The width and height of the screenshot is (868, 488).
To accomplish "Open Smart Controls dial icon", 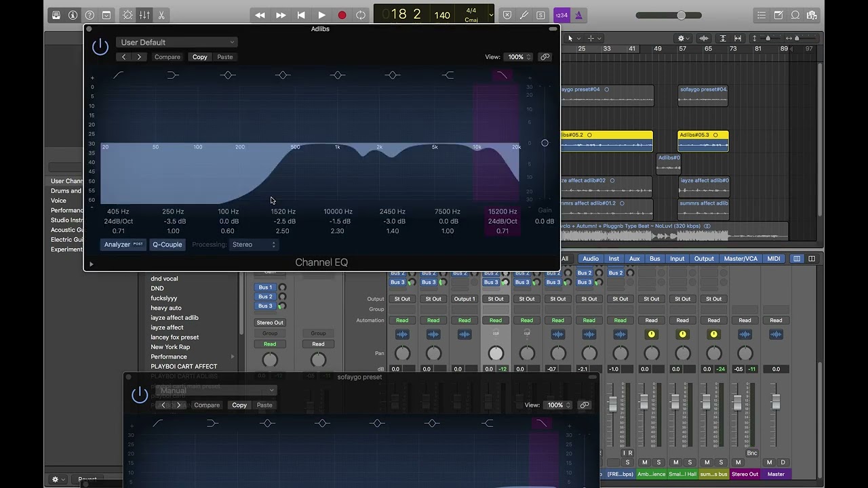I will pyautogui.click(x=127, y=15).
